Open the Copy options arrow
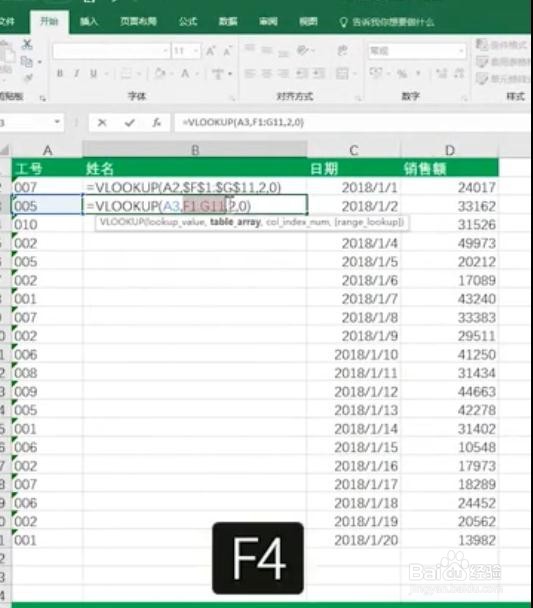This screenshot has width=533, height=608. click(x=40, y=62)
